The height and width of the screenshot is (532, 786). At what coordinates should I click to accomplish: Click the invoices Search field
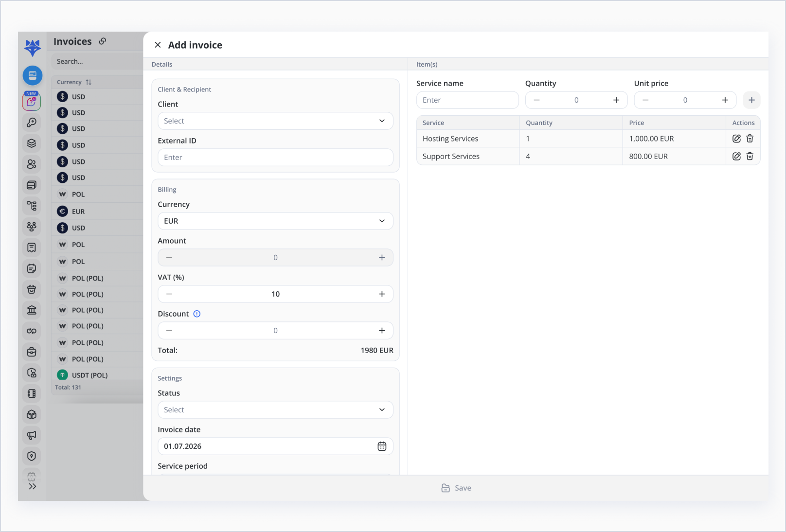pyautogui.click(x=97, y=61)
